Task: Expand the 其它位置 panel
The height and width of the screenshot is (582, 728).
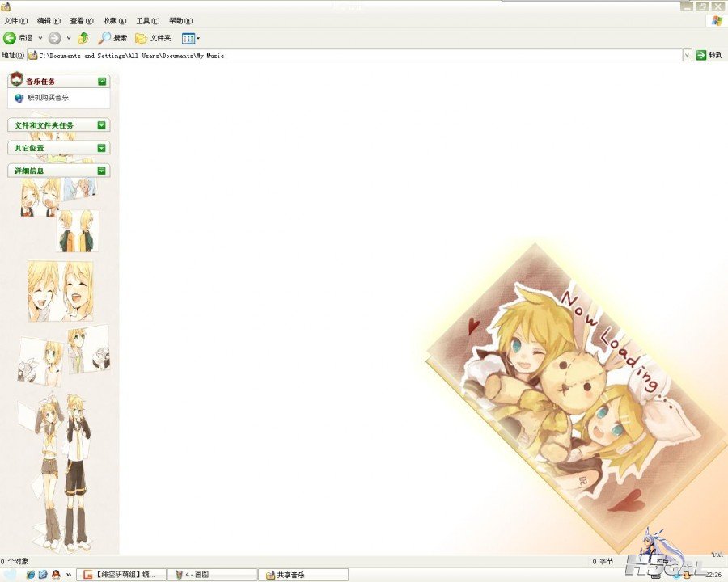Action: [x=102, y=148]
